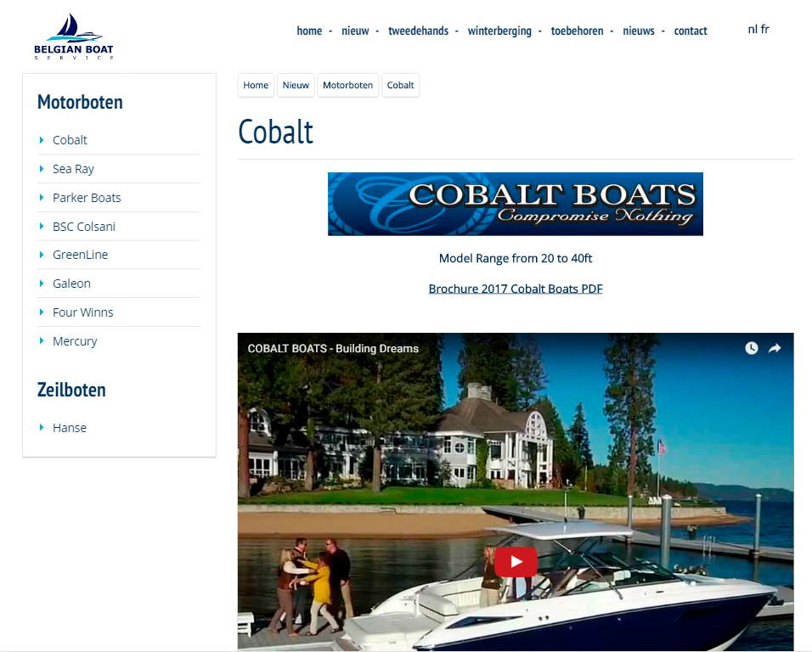Open the nieuw menu item
The width and height of the screenshot is (812, 652).
coord(355,31)
